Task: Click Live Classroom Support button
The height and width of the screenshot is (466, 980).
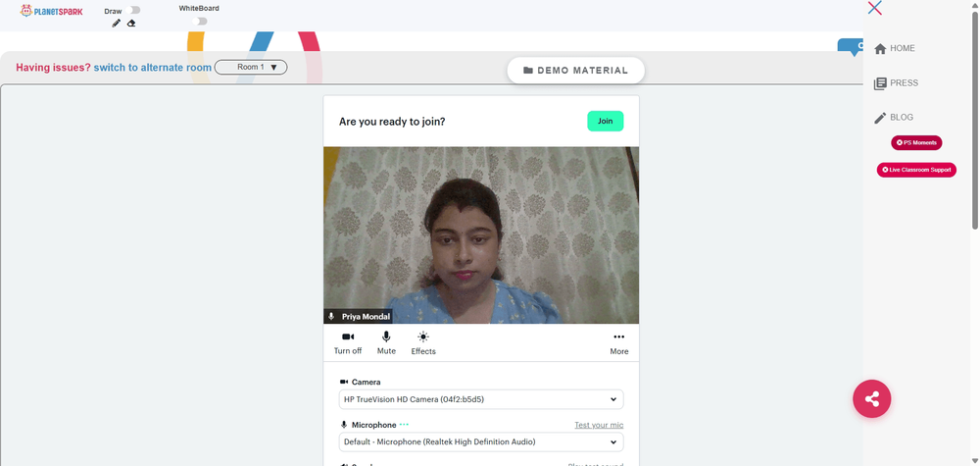Action: tap(916, 170)
